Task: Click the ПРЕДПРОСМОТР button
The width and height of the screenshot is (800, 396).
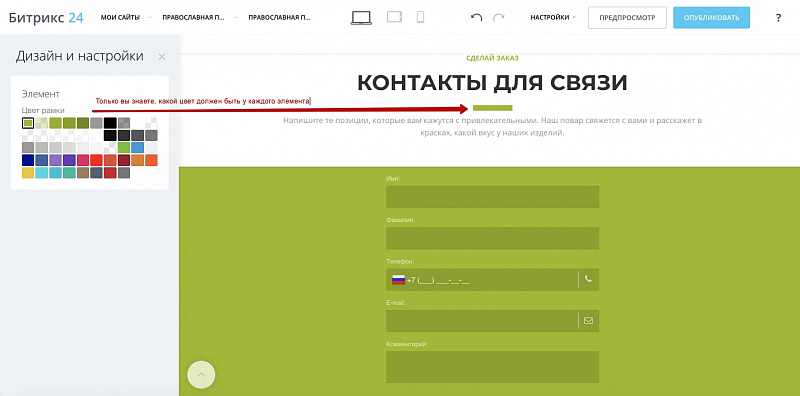Action: click(627, 17)
